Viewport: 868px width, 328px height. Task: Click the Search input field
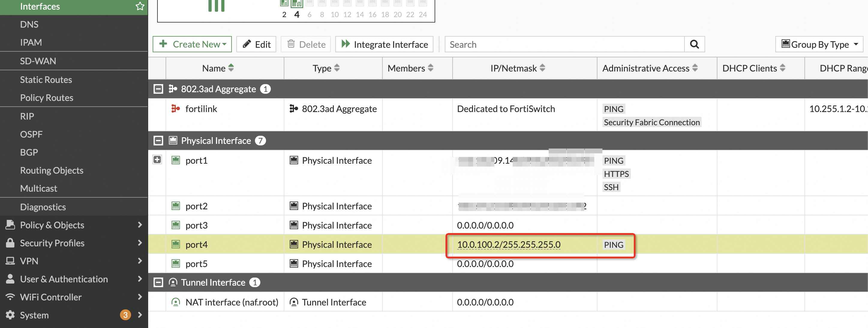coord(564,44)
